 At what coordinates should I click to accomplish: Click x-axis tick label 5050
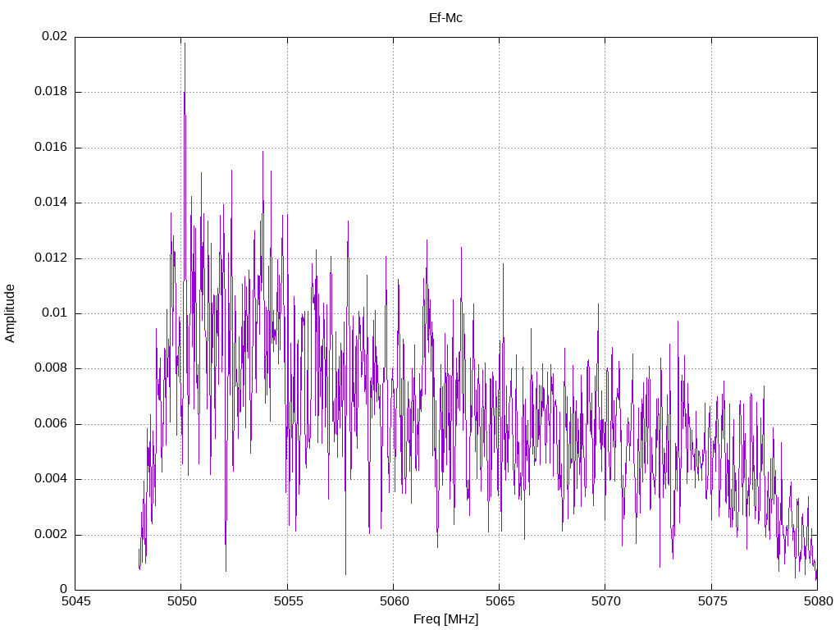click(182, 601)
